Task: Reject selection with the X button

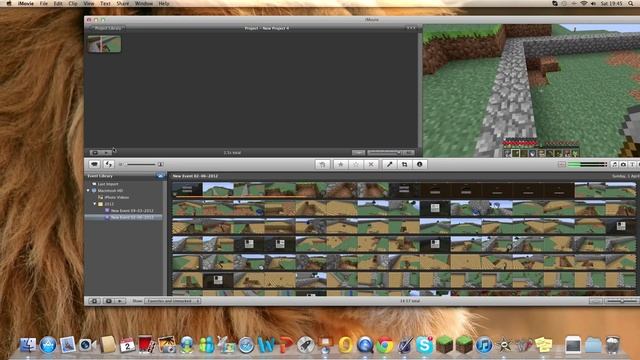Action: 371,164
